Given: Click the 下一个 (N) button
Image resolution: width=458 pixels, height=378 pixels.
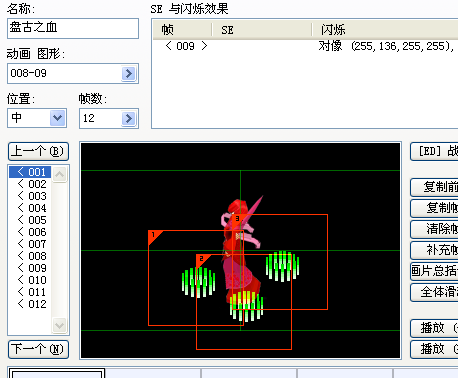Looking at the screenshot, I should pyautogui.click(x=38, y=349).
